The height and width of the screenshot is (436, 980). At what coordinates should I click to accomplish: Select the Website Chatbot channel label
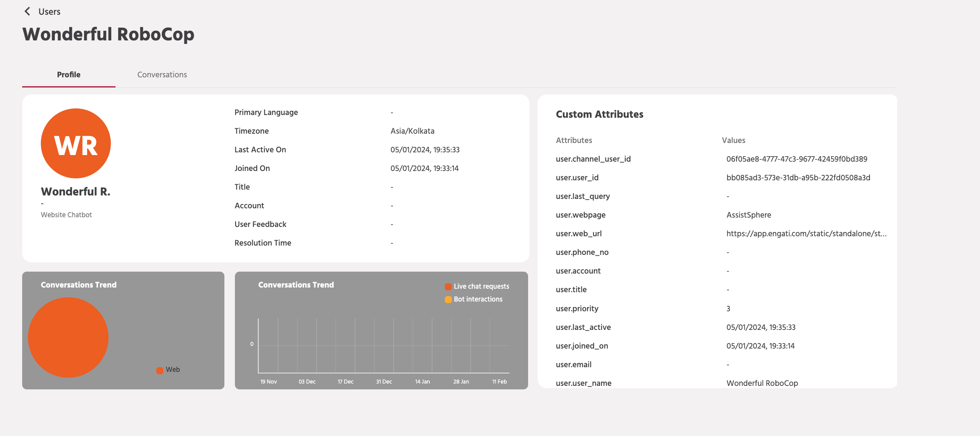pyautogui.click(x=66, y=214)
